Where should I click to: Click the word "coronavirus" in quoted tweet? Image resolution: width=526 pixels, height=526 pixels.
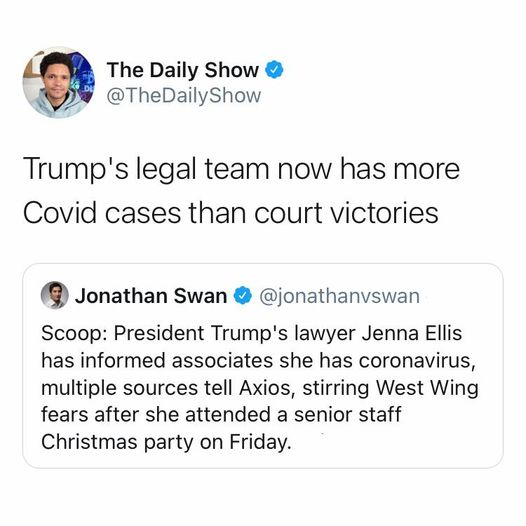click(x=415, y=361)
